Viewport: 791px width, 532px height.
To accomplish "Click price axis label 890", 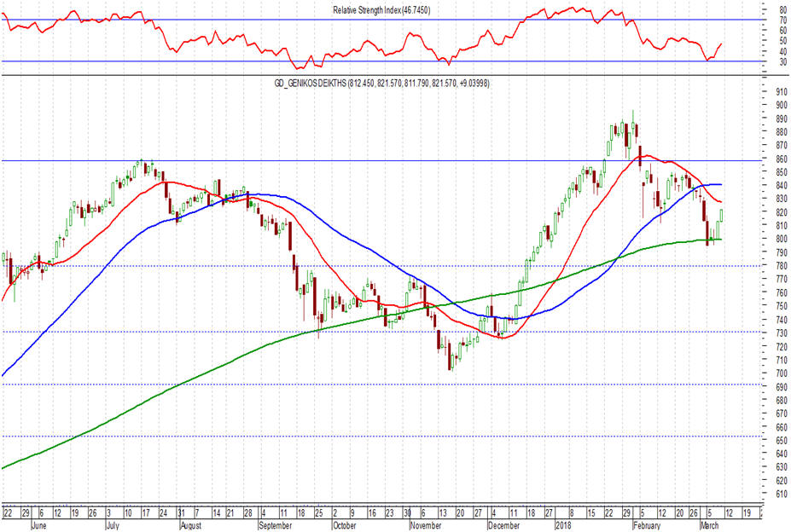I will click(x=782, y=119).
